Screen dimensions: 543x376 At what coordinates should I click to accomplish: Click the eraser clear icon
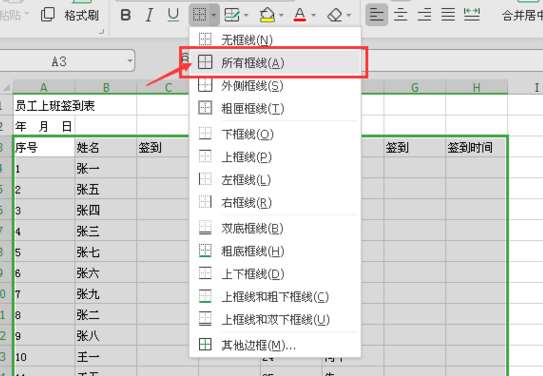tap(335, 15)
